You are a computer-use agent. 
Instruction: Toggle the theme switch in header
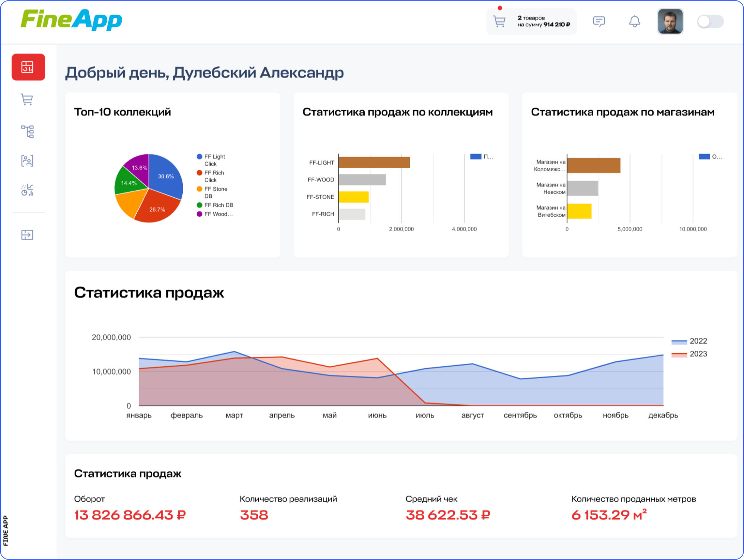click(x=710, y=21)
